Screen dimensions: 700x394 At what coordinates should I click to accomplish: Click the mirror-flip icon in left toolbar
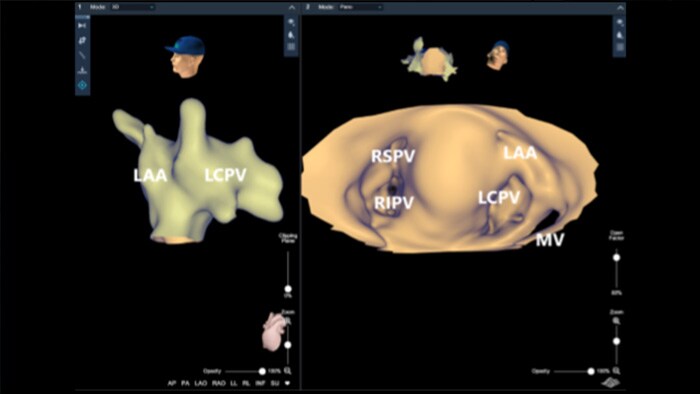pos(82,26)
